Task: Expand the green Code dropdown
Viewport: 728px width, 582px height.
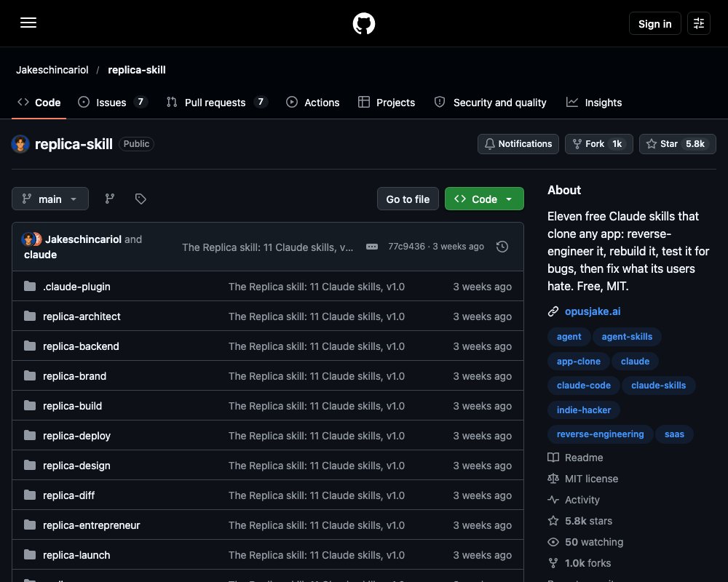Action: (484, 199)
